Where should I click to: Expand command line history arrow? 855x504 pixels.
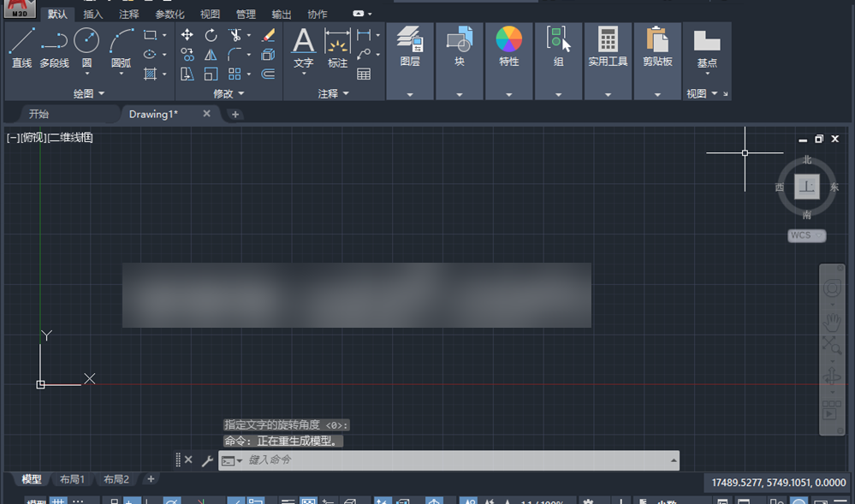tap(674, 460)
